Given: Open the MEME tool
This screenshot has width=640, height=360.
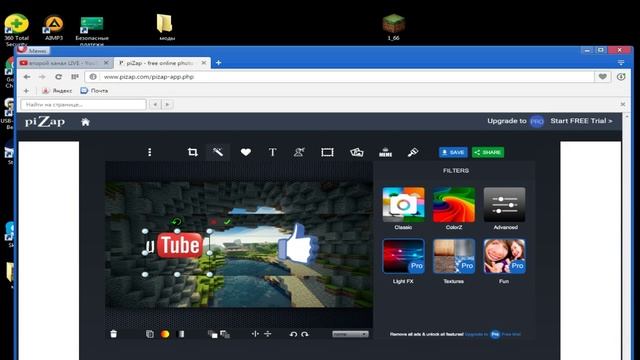Looking at the screenshot, I should pos(385,152).
